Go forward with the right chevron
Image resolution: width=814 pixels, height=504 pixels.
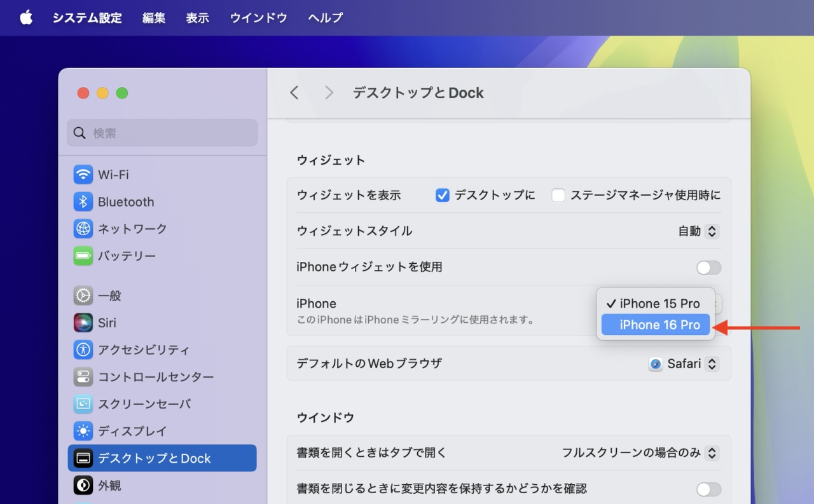click(x=329, y=93)
